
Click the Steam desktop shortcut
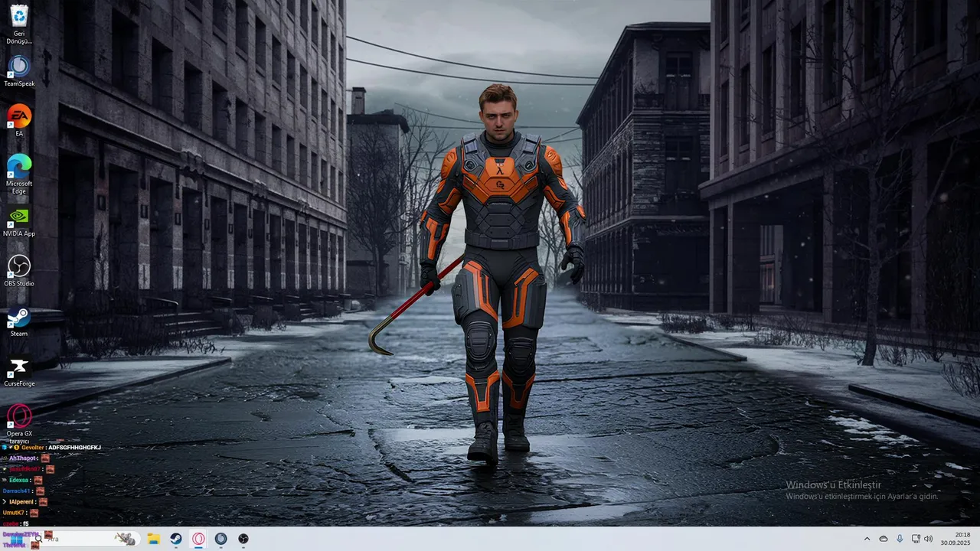pyautogui.click(x=19, y=321)
